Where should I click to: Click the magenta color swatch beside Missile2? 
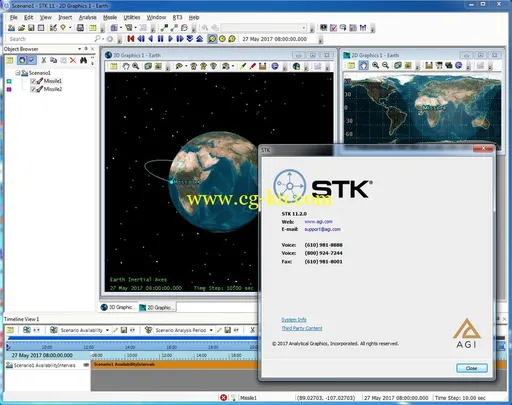coord(9,89)
